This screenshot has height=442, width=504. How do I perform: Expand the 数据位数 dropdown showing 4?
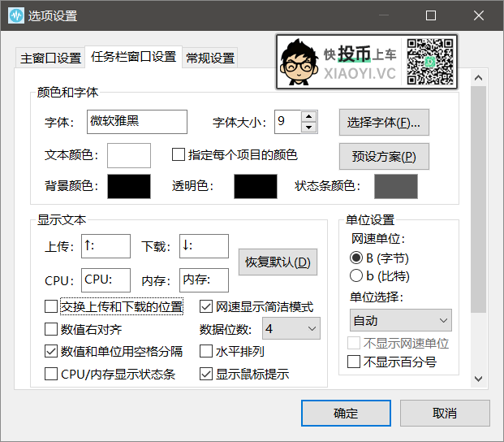(291, 328)
